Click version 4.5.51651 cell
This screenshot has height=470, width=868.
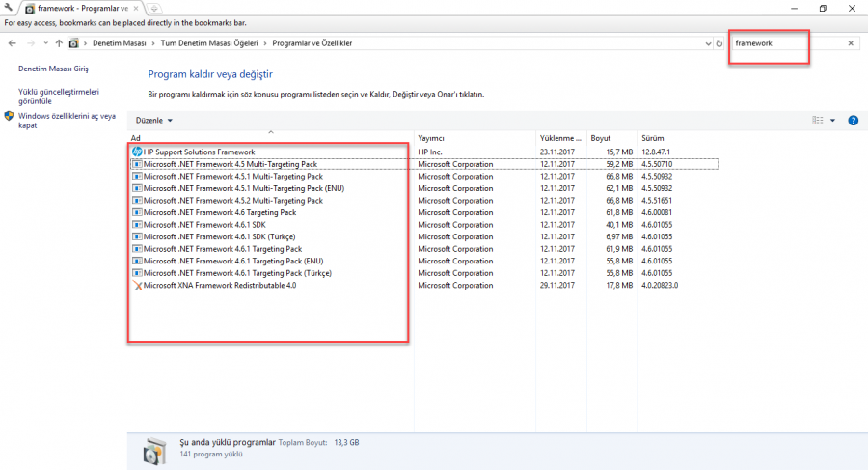tap(657, 201)
